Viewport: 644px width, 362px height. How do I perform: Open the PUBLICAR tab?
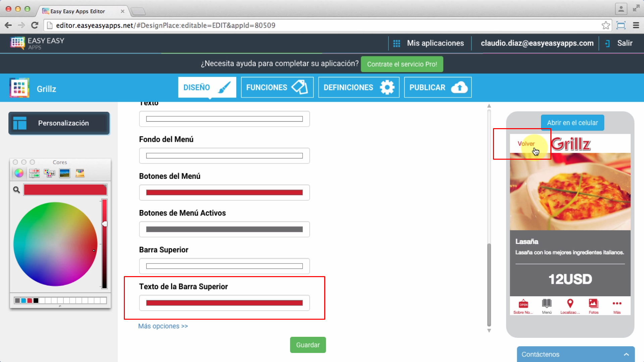pyautogui.click(x=438, y=88)
